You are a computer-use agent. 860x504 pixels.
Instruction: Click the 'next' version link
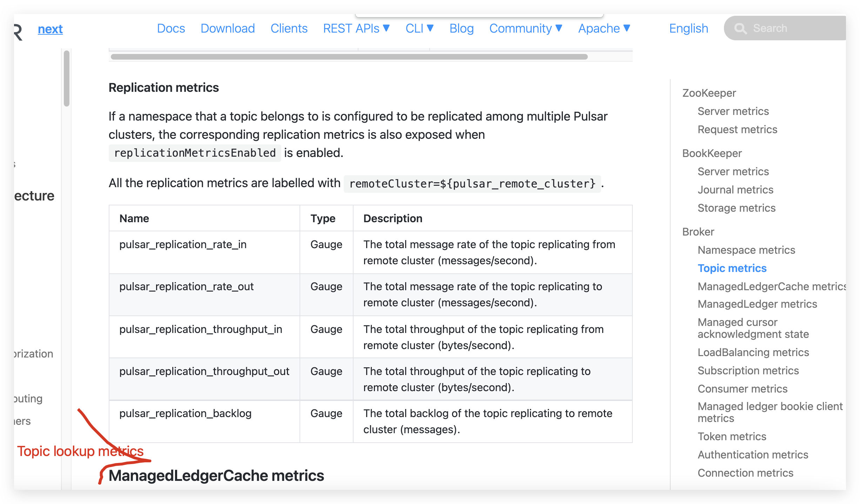pyautogui.click(x=50, y=29)
